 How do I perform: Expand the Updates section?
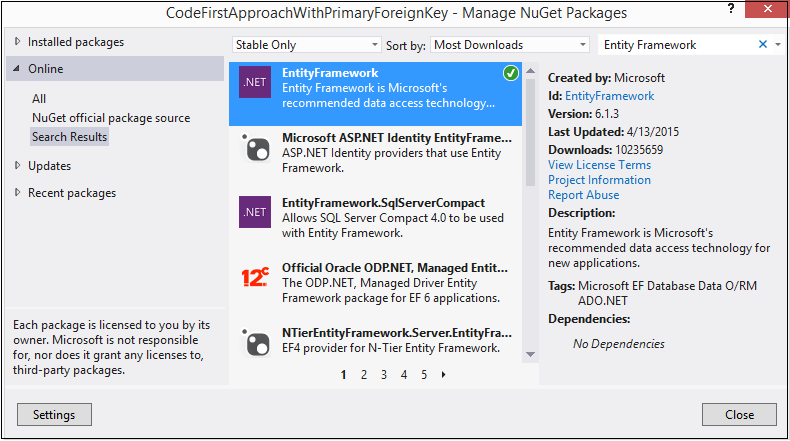pyautogui.click(x=18, y=166)
